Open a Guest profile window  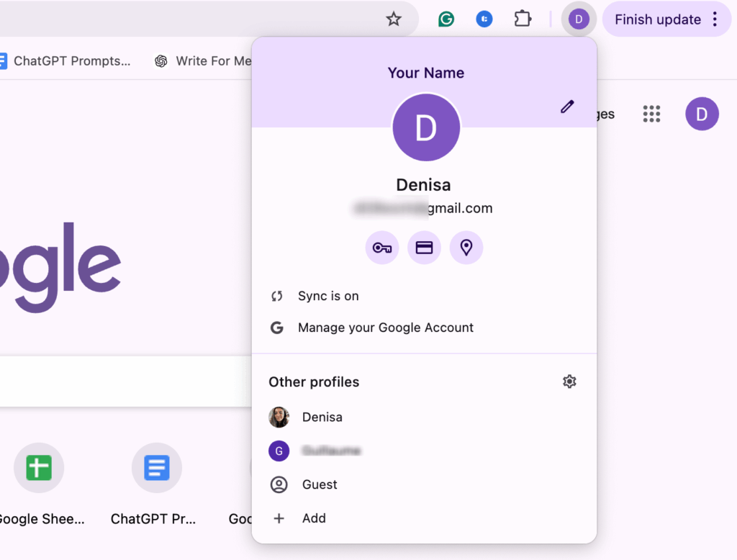[x=319, y=484]
